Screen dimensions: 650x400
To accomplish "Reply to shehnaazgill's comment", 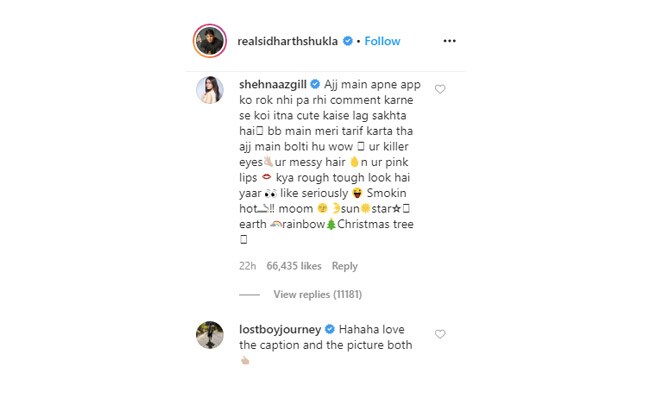I will point(344,266).
